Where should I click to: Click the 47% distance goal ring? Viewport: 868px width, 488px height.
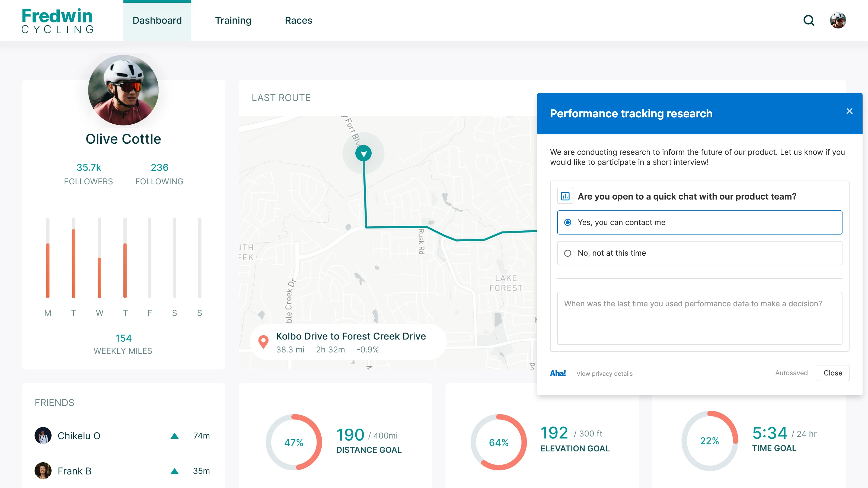point(294,442)
